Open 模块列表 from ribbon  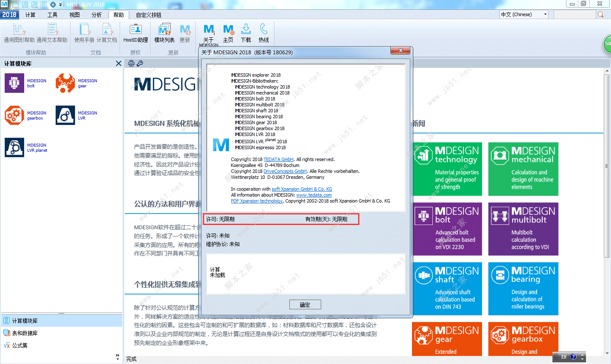click(165, 33)
